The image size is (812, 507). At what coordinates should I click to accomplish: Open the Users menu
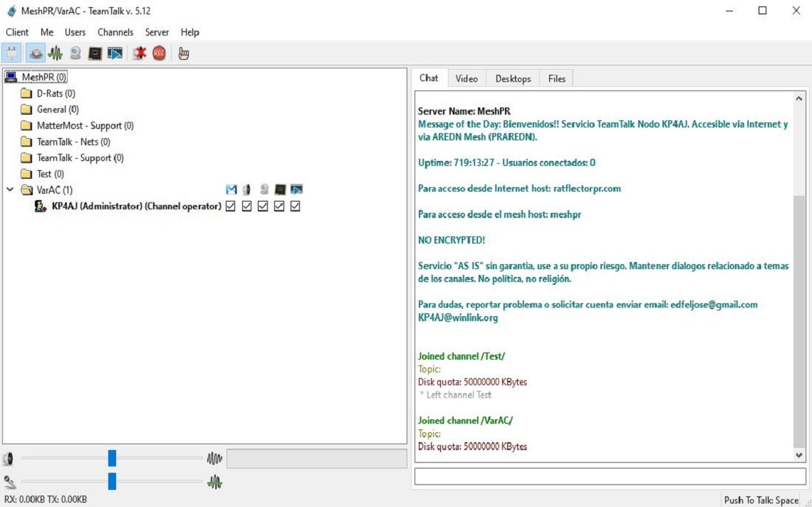(75, 32)
